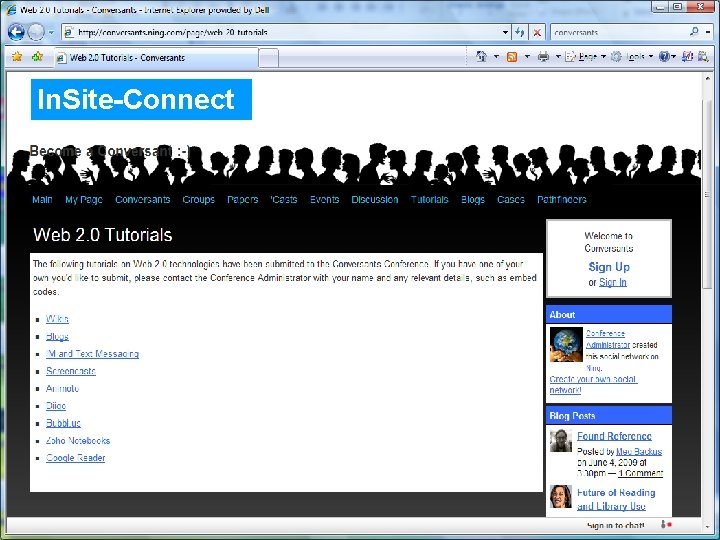This screenshot has height=540, width=720.
Task: Refresh the page using the refresh icon
Action: click(x=519, y=32)
